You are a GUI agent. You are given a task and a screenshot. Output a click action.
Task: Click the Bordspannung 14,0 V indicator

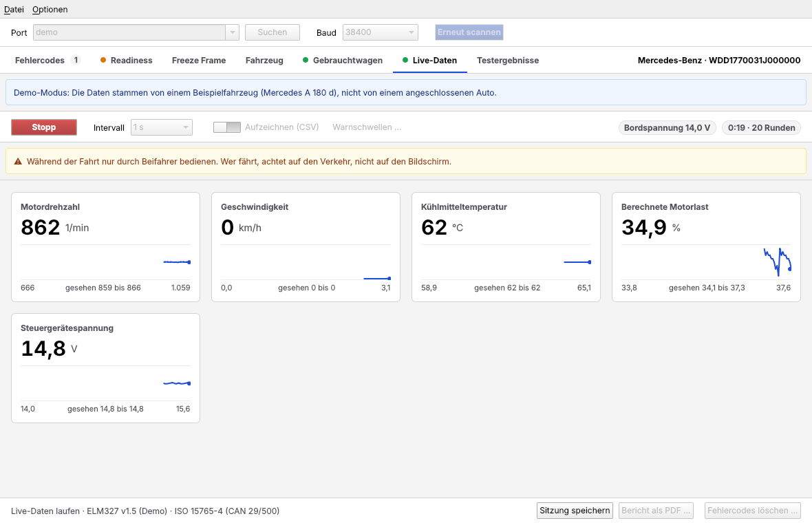(x=667, y=128)
